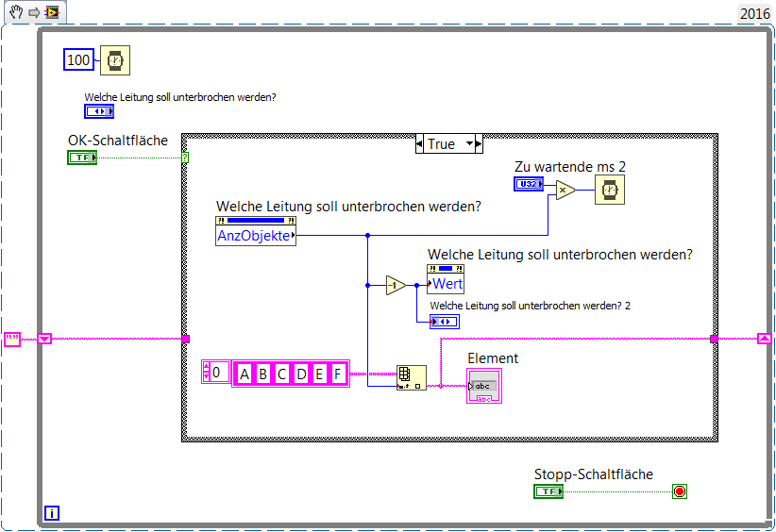This screenshot has height=532, width=776.
Task: Click the red loop condition stop terminal
Action: 680,491
